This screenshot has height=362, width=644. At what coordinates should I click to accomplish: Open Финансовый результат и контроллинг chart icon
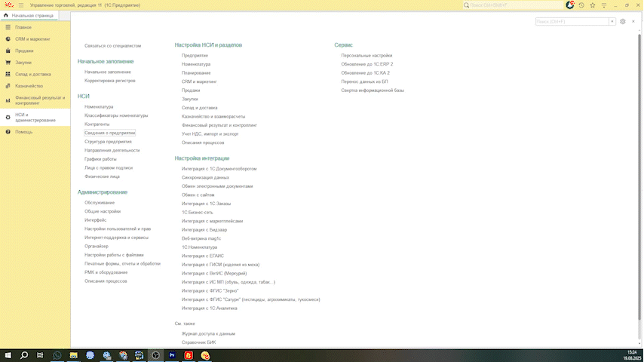click(x=8, y=100)
